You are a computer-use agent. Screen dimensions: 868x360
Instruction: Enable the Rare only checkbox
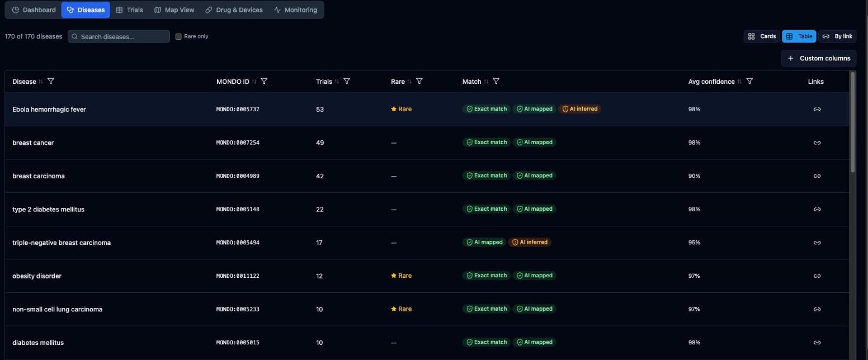coord(178,36)
